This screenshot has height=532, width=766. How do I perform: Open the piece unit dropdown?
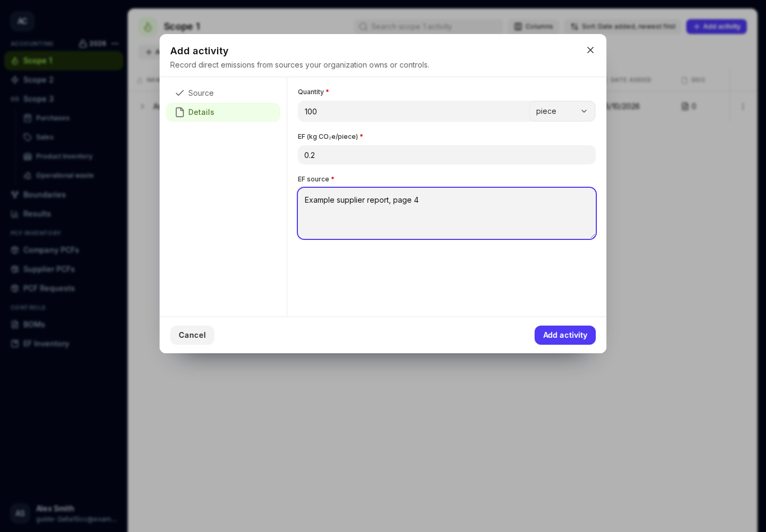pyautogui.click(x=562, y=111)
